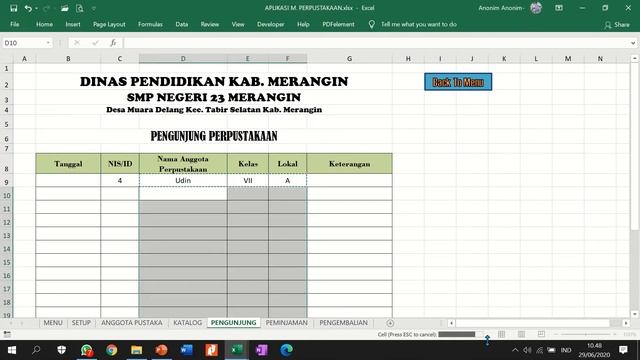Screen dimensions: 640x360
Task: Click the zoom slider in status bar
Action: [x=586, y=334]
